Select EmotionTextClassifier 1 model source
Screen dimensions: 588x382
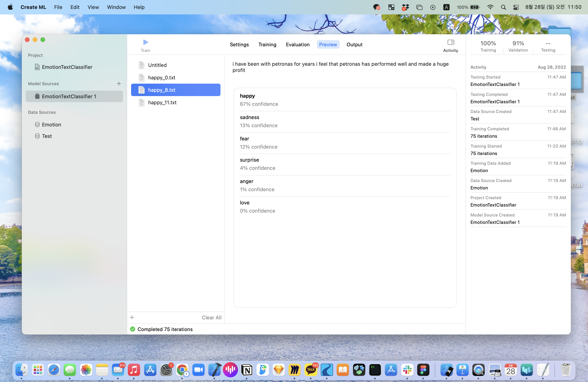coord(74,96)
